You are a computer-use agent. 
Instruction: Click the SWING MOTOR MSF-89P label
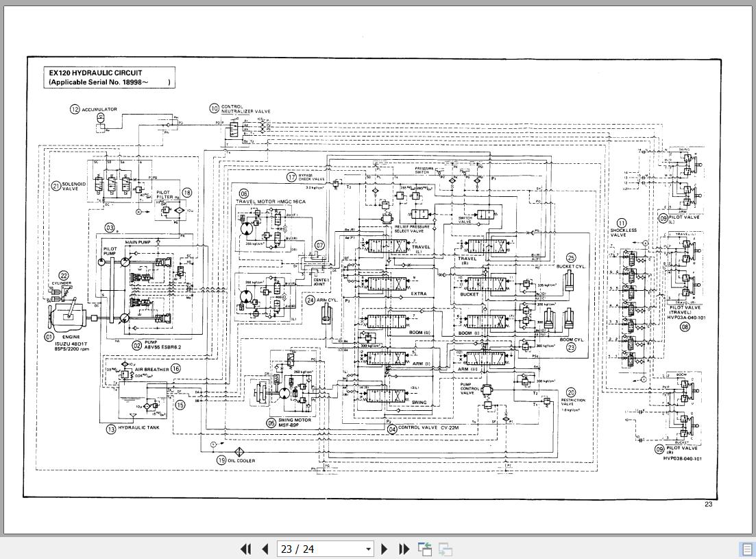295,423
